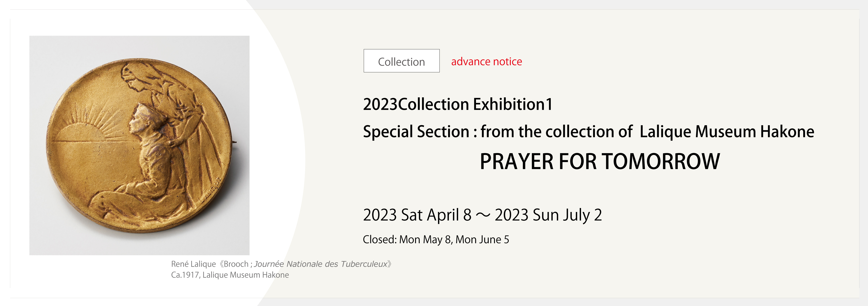
Task: Open the PRAYER FOR TOMORROW title
Action: 600,161
